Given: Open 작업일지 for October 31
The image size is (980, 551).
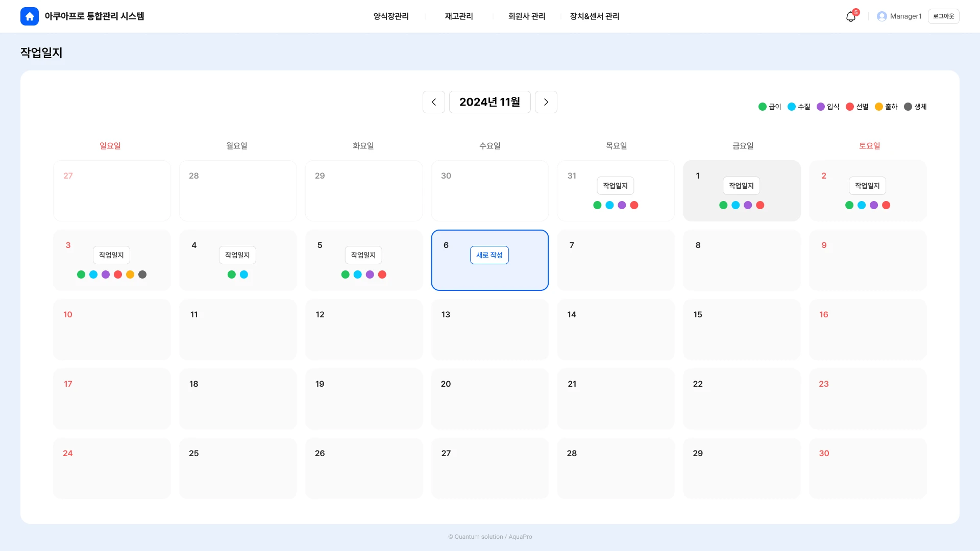Looking at the screenshot, I should coord(616,186).
